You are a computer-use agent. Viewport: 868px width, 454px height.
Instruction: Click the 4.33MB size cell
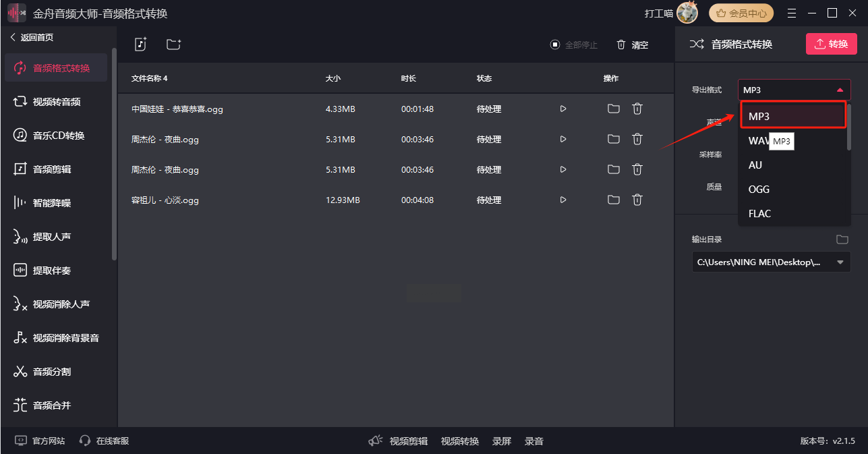(x=341, y=109)
